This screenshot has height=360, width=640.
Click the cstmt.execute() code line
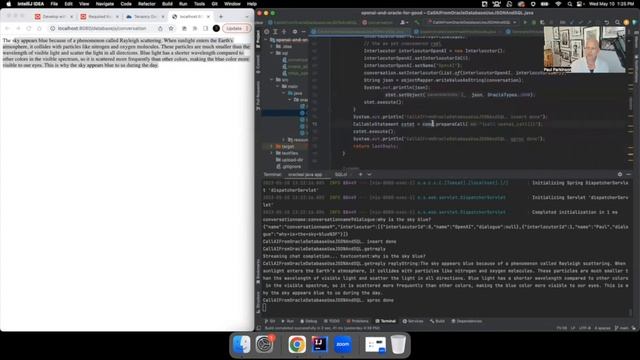(x=373, y=131)
